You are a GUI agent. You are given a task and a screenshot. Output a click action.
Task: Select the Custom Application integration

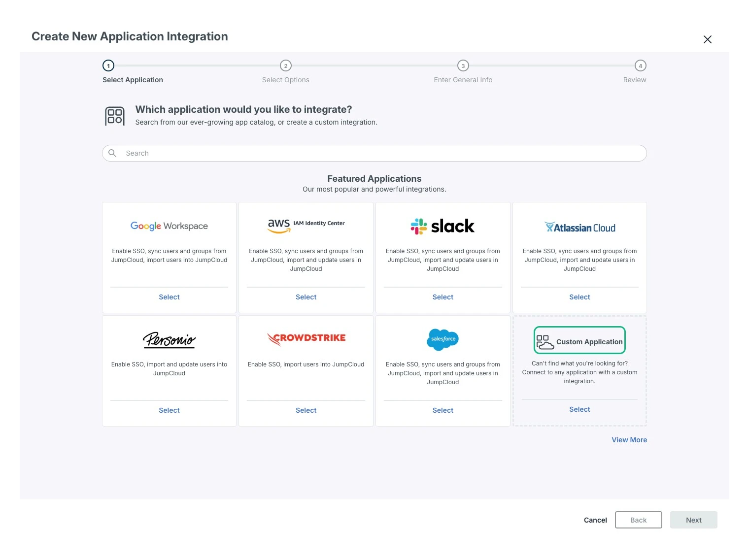579,409
